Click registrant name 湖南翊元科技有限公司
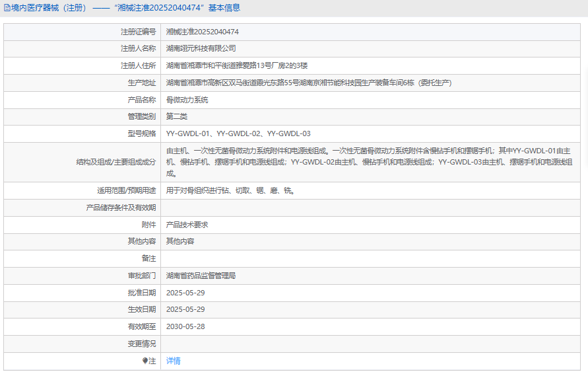Image resolution: width=588 pixels, height=376 pixels. pos(201,48)
